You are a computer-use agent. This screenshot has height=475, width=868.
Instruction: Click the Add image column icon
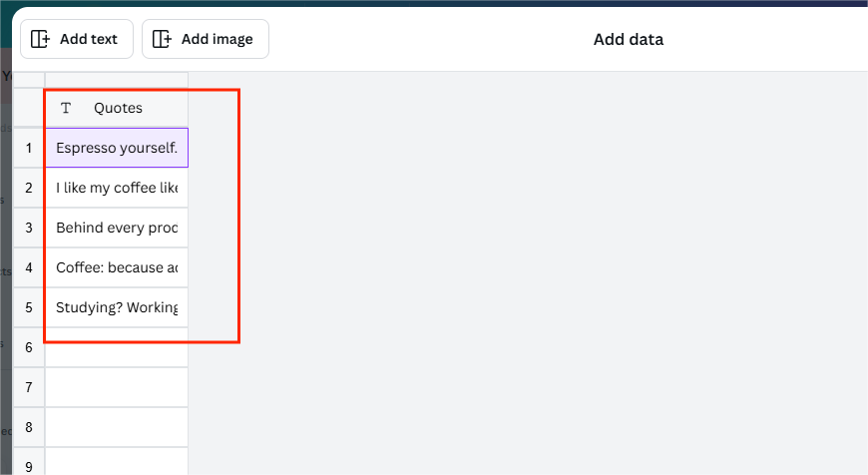coord(162,39)
